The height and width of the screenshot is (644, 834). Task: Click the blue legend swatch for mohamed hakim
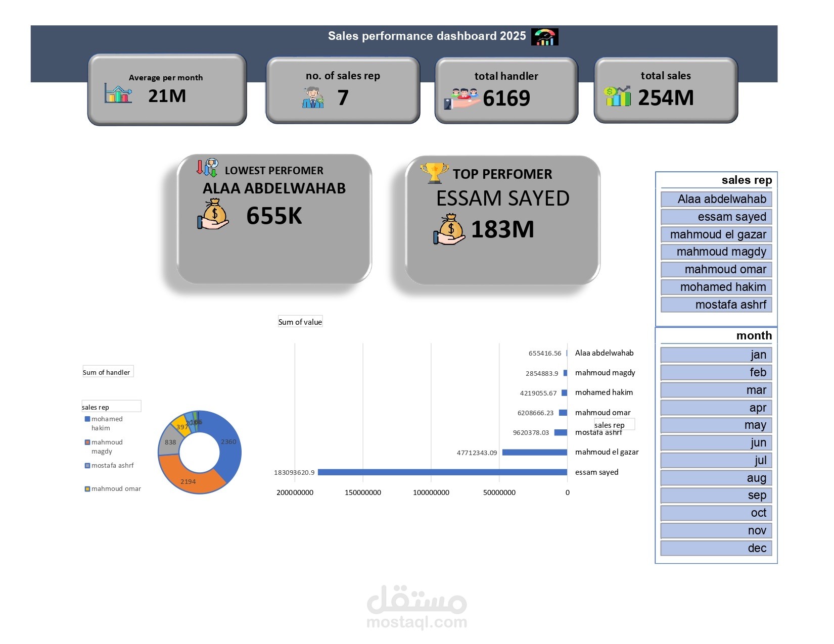(87, 419)
